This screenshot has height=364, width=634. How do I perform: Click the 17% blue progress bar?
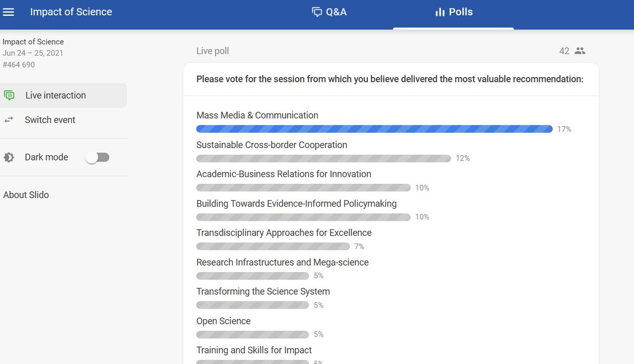click(x=374, y=128)
